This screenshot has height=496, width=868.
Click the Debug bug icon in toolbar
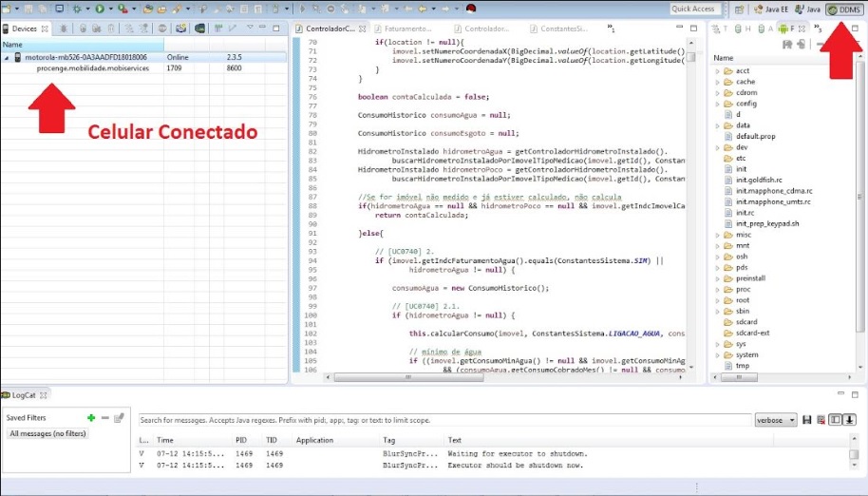point(76,9)
